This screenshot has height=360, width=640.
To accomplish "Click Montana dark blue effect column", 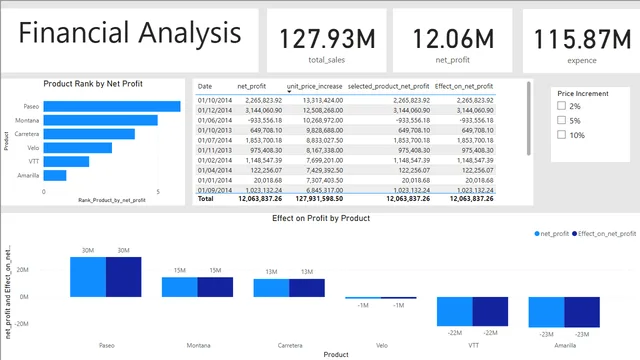I will point(215,287).
